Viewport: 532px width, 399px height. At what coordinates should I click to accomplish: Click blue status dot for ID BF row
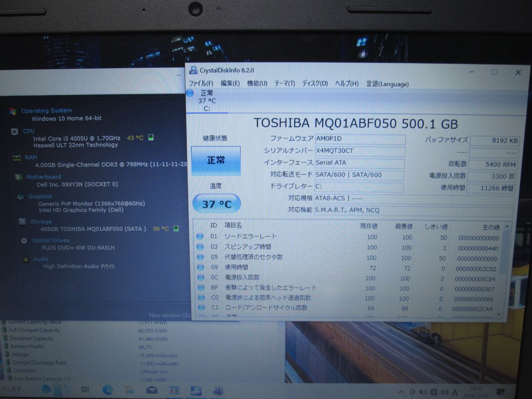click(201, 288)
